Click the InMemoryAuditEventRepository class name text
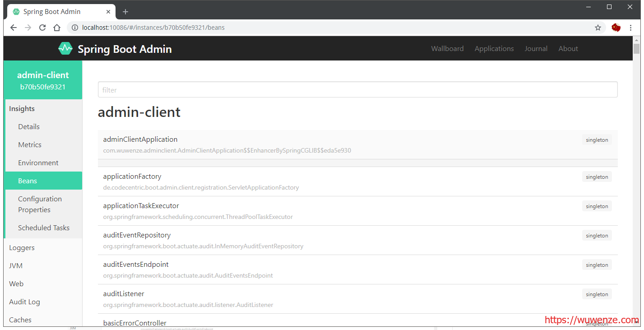Screen dimensions: 644x330 (203, 246)
